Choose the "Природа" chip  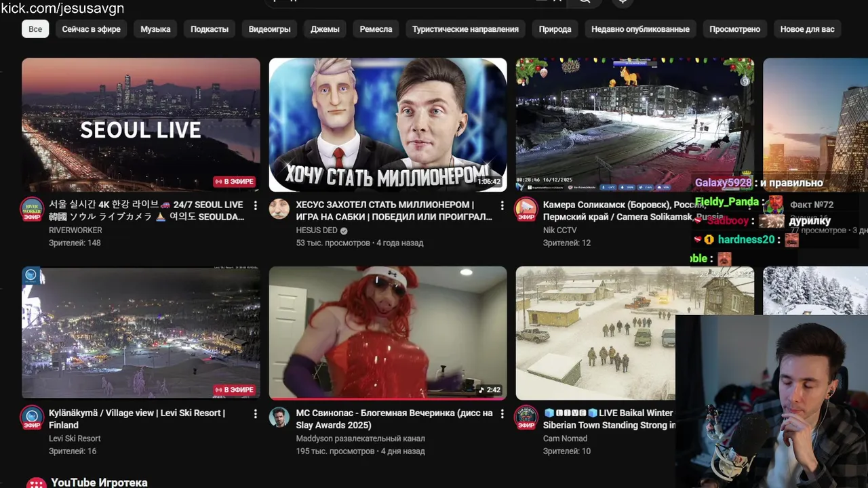tap(555, 29)
